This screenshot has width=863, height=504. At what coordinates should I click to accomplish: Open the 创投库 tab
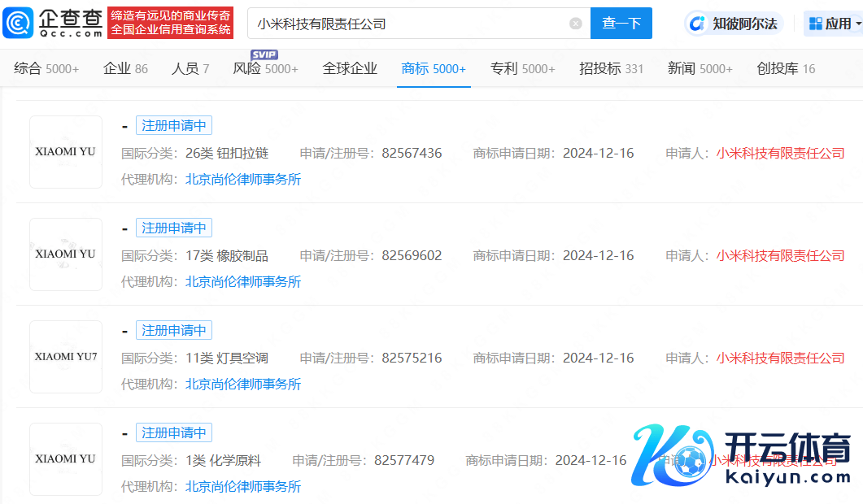786,69
